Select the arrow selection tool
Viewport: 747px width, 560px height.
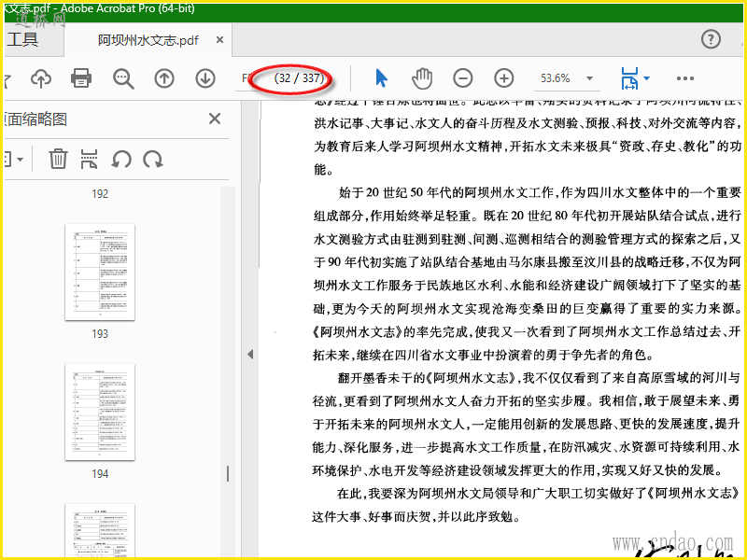point(381,78)
